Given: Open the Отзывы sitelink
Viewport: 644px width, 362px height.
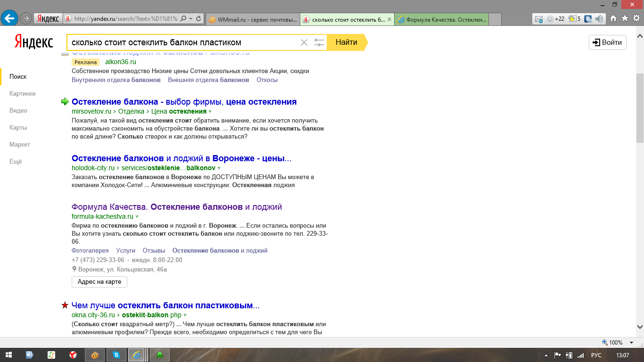Looking at the screenshot, I should pos(154,251).
